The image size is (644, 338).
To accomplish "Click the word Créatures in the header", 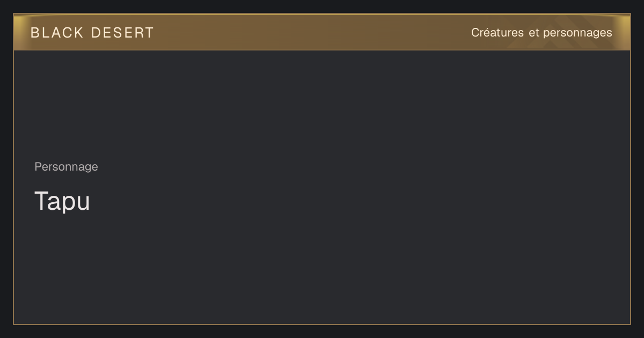I will [497, 33].
